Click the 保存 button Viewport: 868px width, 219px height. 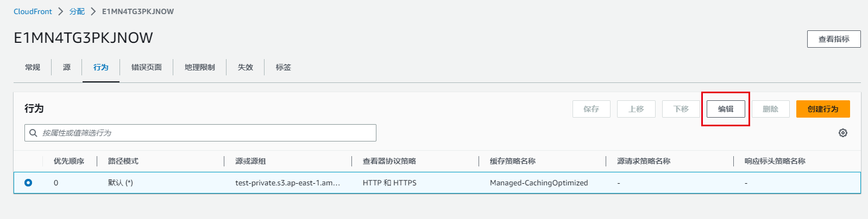pos(591,109)
